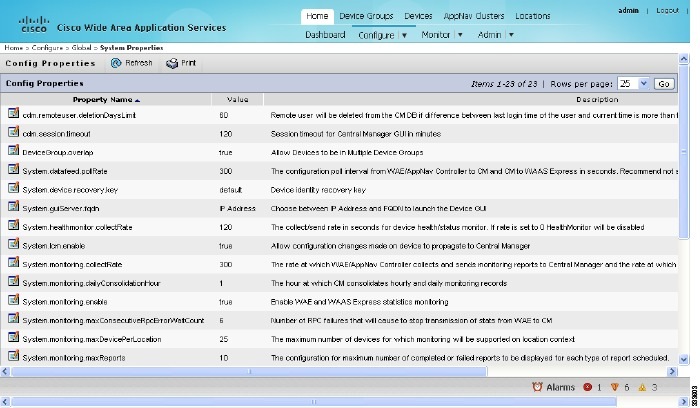700x408 pixels.
Task: Click the vertical scrollbar up arrow
Action: (x=683, y=58)
